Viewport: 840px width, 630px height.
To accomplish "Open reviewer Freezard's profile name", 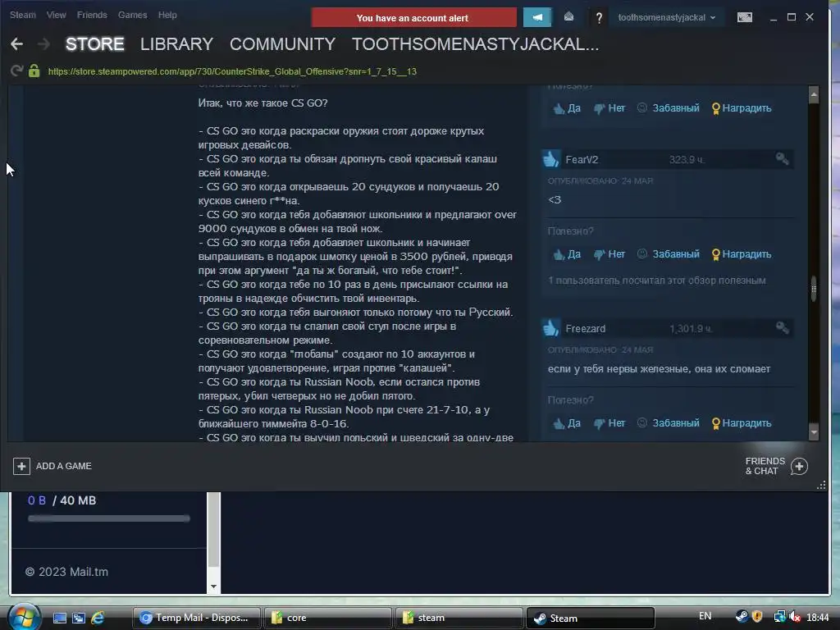I will [x=585, y=328].
